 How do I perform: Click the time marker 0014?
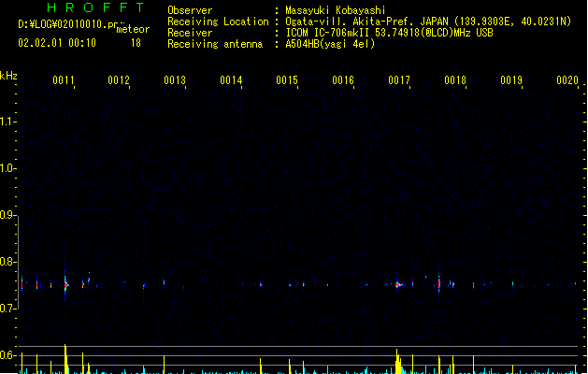[x=231, y=79]
